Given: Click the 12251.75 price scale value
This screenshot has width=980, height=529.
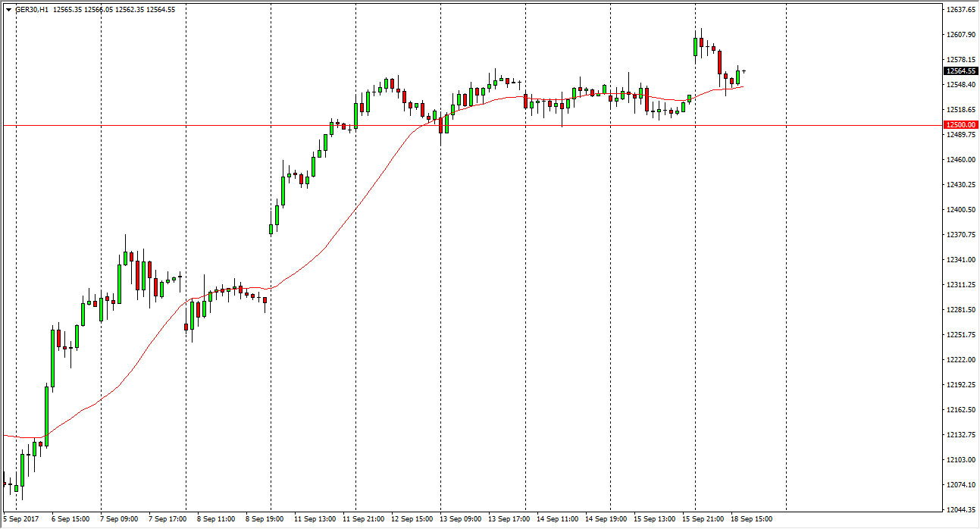Looking at the screenshot, I should 960,335.
